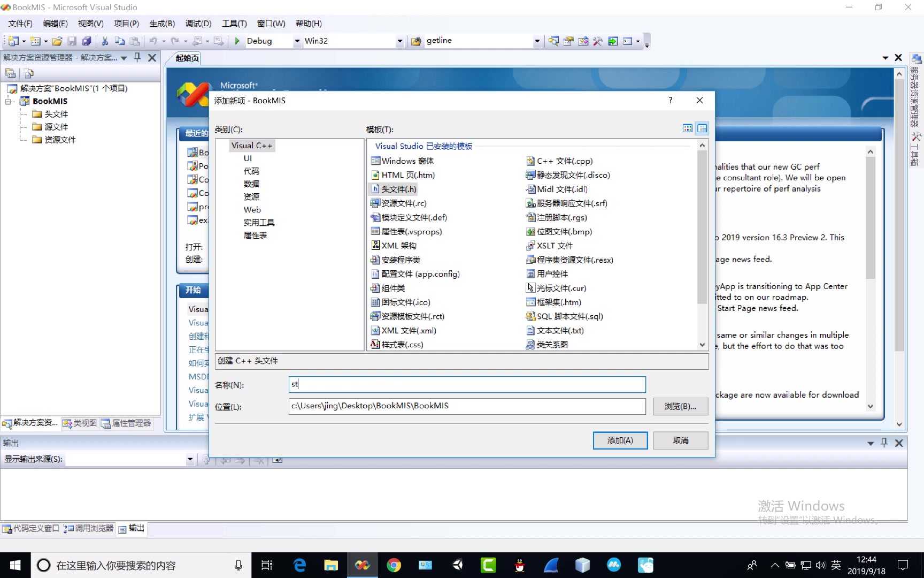Click the 浏览(B)... button
924x578 pixels.
(x=681, y=407)
